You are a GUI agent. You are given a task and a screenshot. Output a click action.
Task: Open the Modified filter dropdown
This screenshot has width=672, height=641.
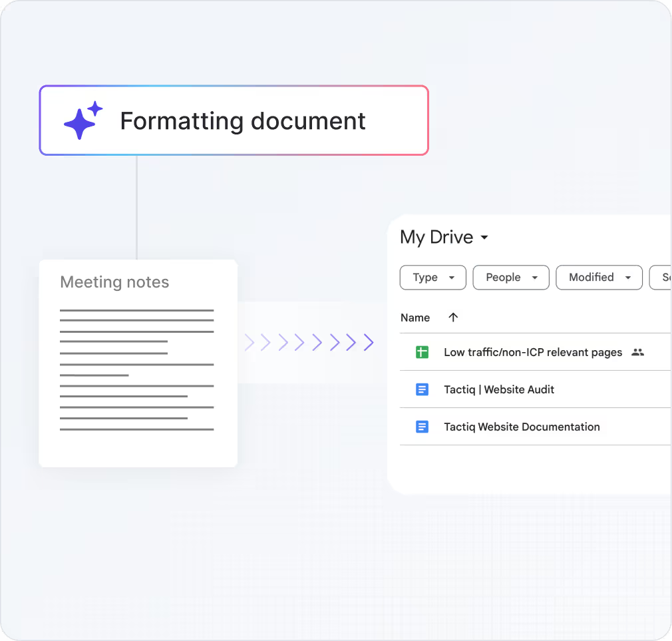tap(599, 278)
